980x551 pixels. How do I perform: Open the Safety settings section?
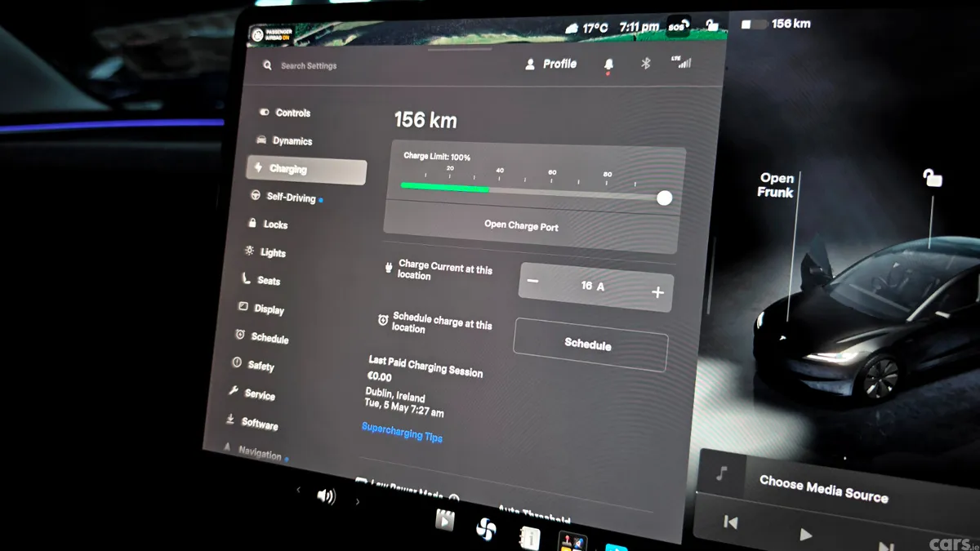point(253,365)
